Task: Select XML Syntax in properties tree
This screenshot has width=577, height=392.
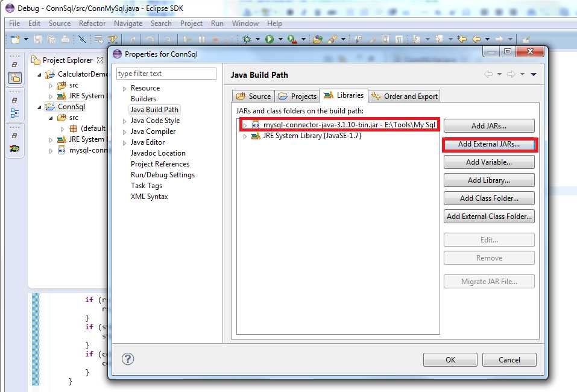Action: tap(149, 197)
